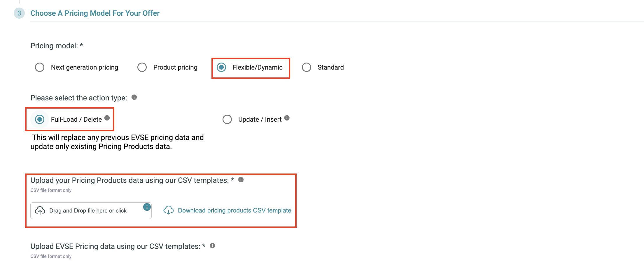Open info tooltip next to Full-Load / Delete
644x262 pixels.
tap(107, 118)
